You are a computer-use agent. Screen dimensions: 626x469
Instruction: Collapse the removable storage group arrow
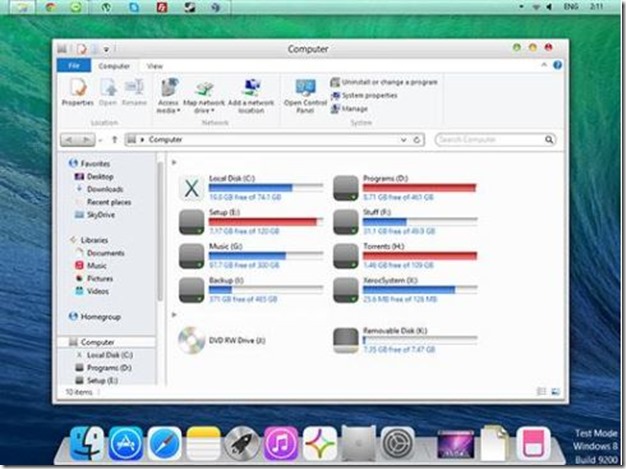174,315
